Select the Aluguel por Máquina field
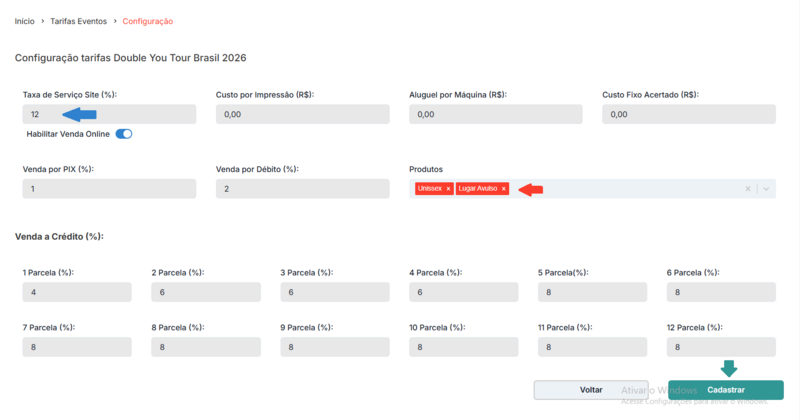The image size is (800, 420). (x=495, y=114)
